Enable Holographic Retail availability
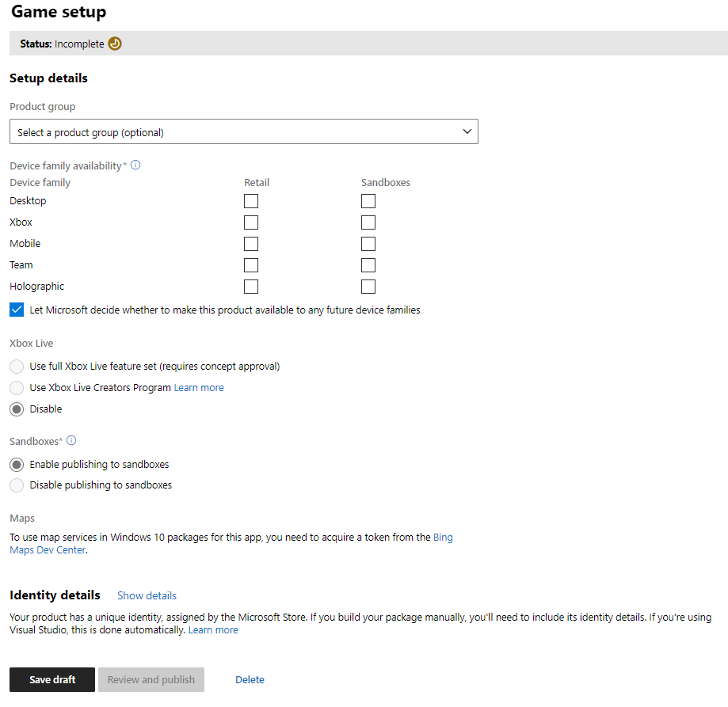This screenshot has height=707, width=728. point(251,287)
